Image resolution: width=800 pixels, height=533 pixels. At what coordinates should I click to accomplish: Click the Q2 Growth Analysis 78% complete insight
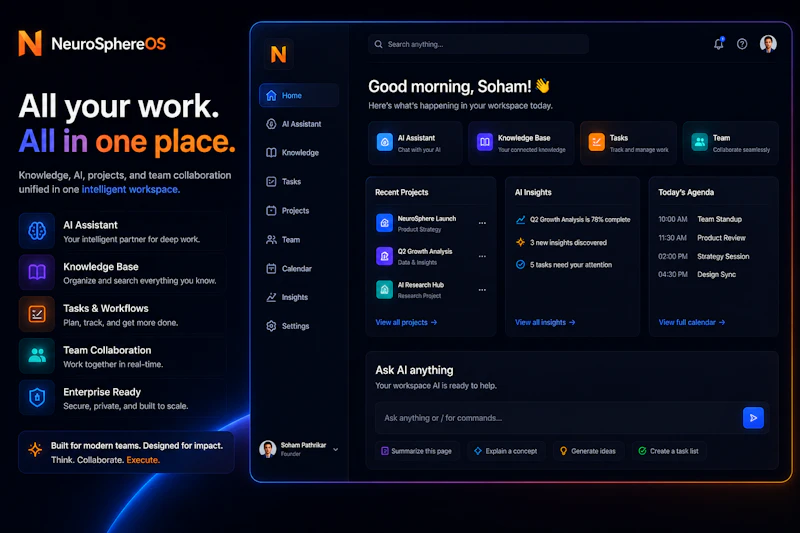tap(573, 220)
